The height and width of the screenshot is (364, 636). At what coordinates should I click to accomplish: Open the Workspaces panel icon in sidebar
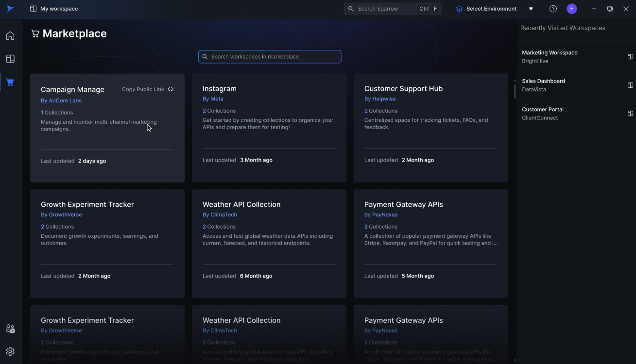(10, 59)
